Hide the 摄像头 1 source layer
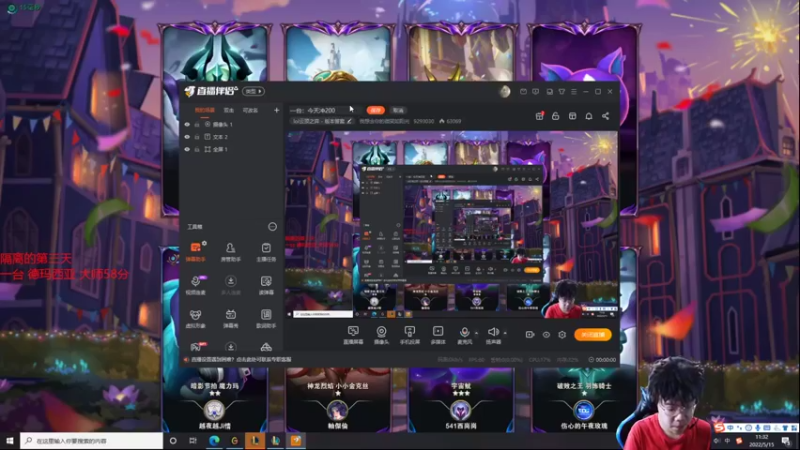The width and height of the screenshot is (800, 450). pos(187,124)
